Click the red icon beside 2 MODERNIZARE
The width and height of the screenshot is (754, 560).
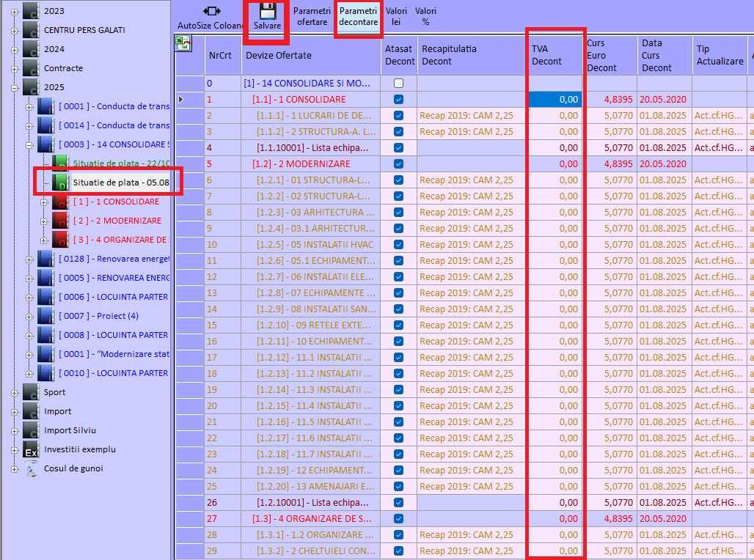(60, 221)
